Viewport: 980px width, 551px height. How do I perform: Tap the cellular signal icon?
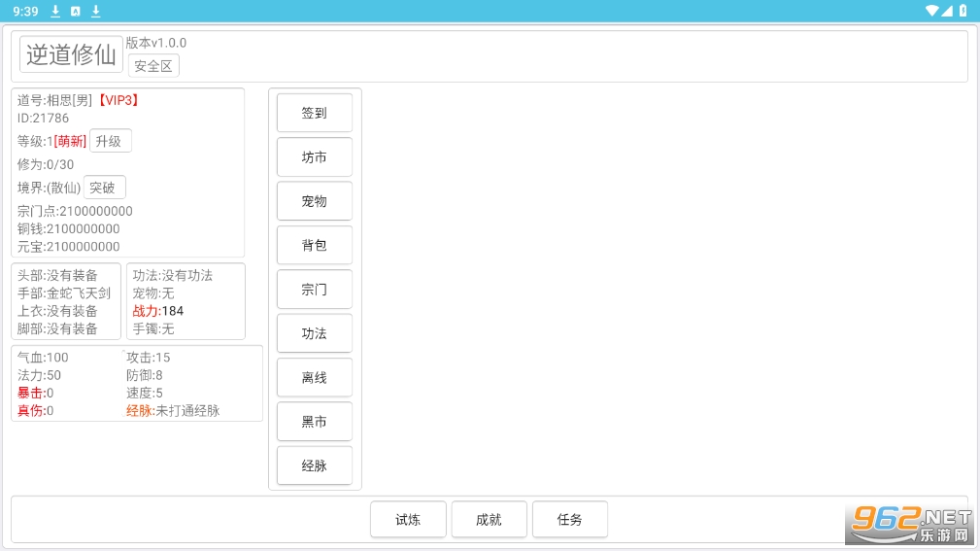tap(946, 11)
